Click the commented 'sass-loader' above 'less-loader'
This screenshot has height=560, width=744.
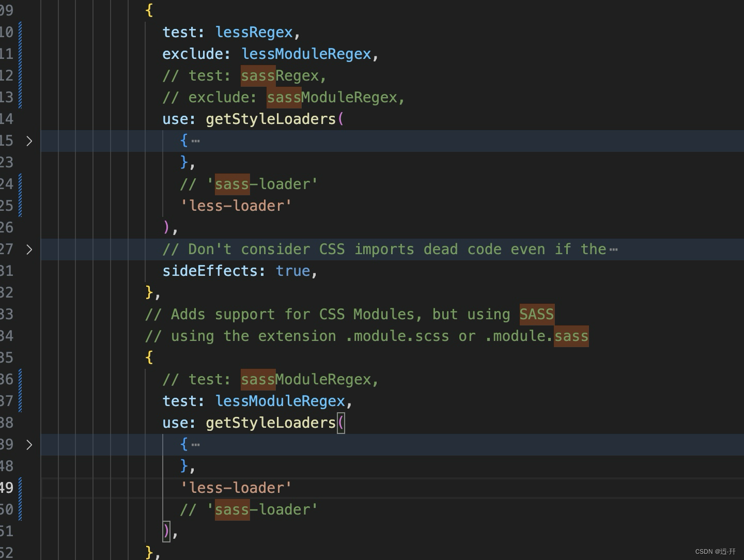pyautogui.click(x=262, y=184)
